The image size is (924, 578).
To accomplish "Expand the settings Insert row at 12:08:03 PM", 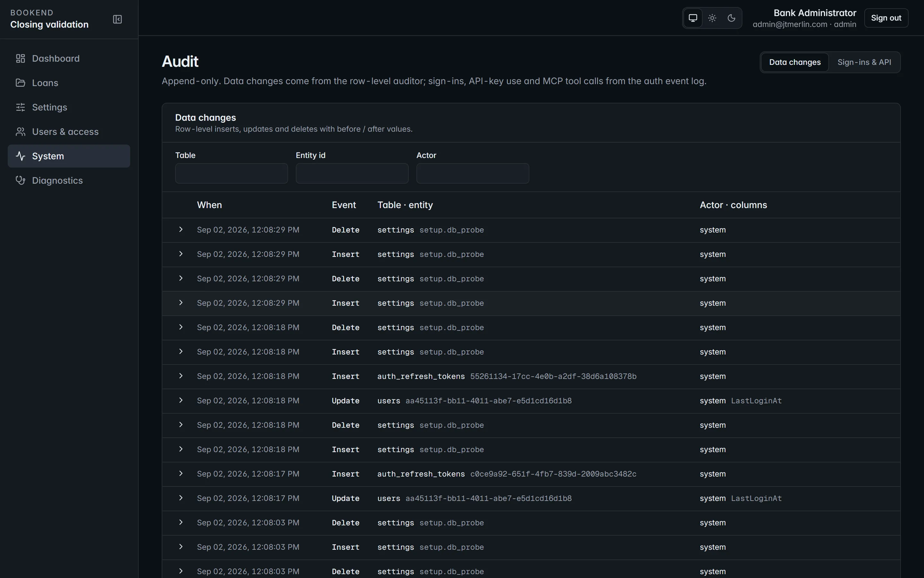I will (181, 547).
